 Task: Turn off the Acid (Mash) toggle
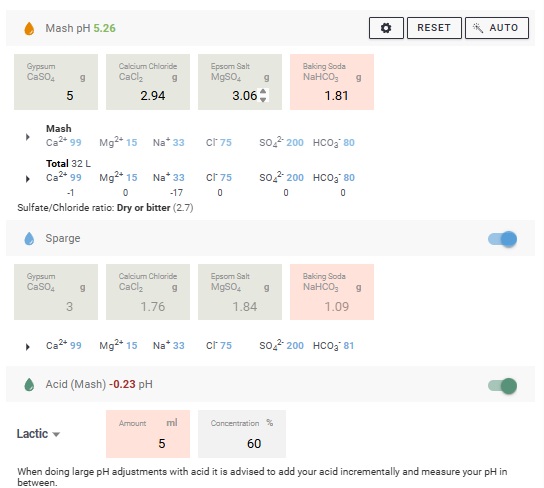click(503, 386)
